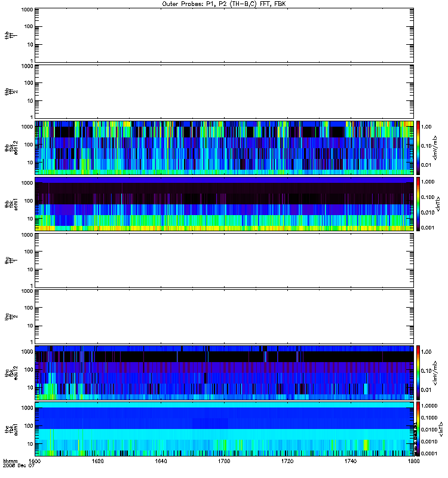Click the "0.001" tick on thb scm1 color bar
This screenshot has width=448, height=478.
click(428, 228)
